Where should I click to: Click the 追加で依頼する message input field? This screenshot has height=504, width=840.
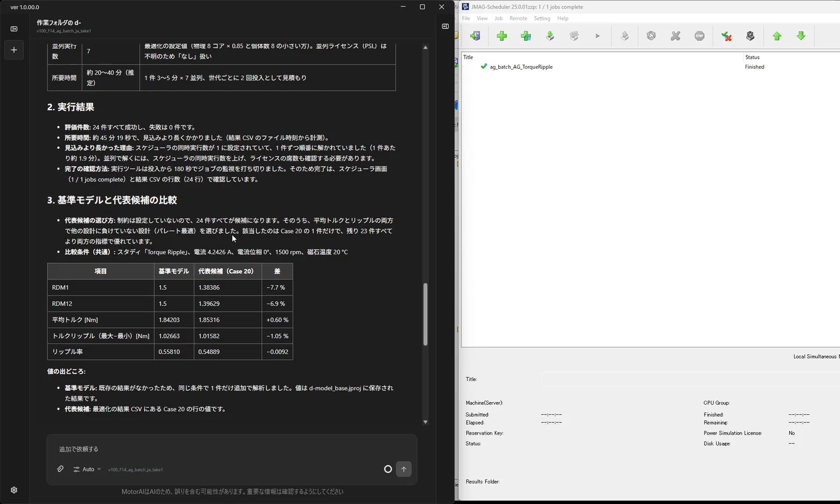pyautogui.click(x=232, y=449)
